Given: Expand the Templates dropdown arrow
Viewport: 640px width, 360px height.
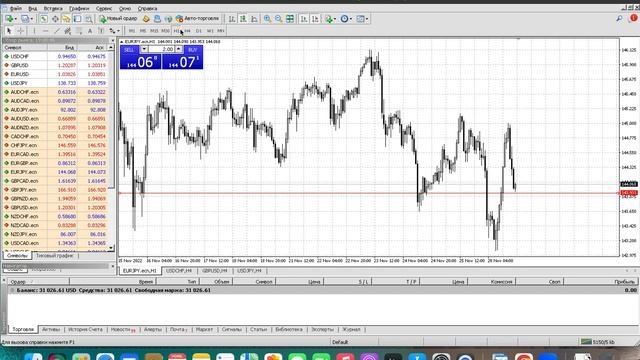Looking at the screenshot, I should coord(367,19).
